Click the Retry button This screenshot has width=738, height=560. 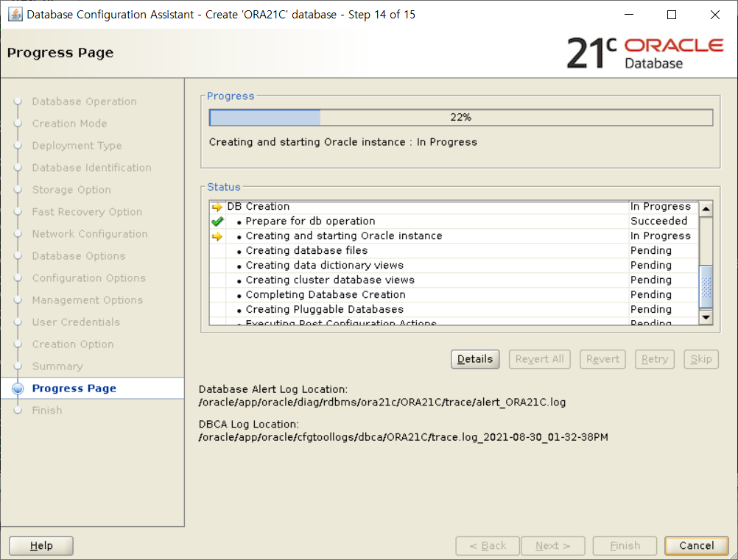654,359
